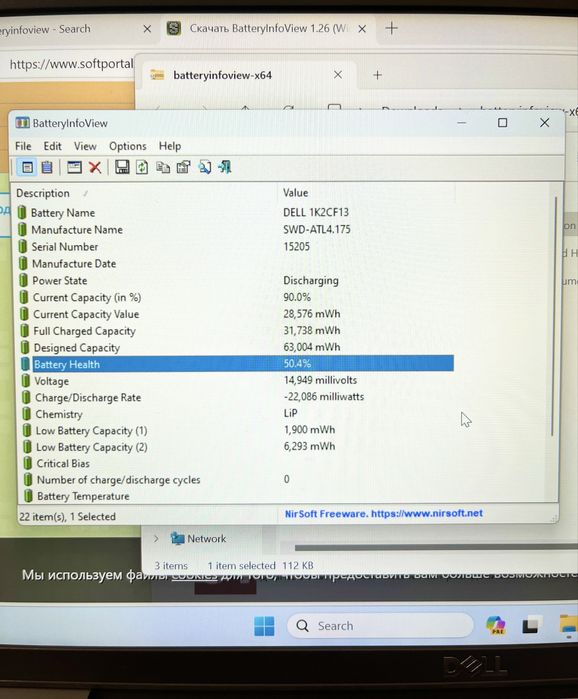Image resolution: width=578 pixels, height=699 pixels.
Task: Open Properties from the toolbar icon
Action: tap(184, 168)
